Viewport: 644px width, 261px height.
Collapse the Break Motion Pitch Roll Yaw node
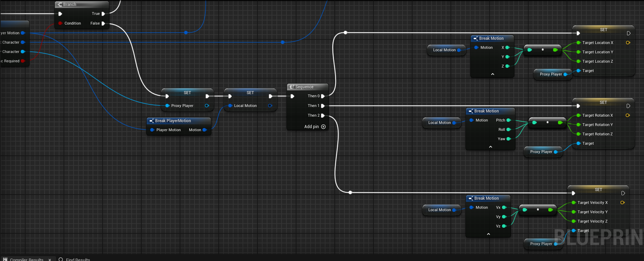[491, 147]
